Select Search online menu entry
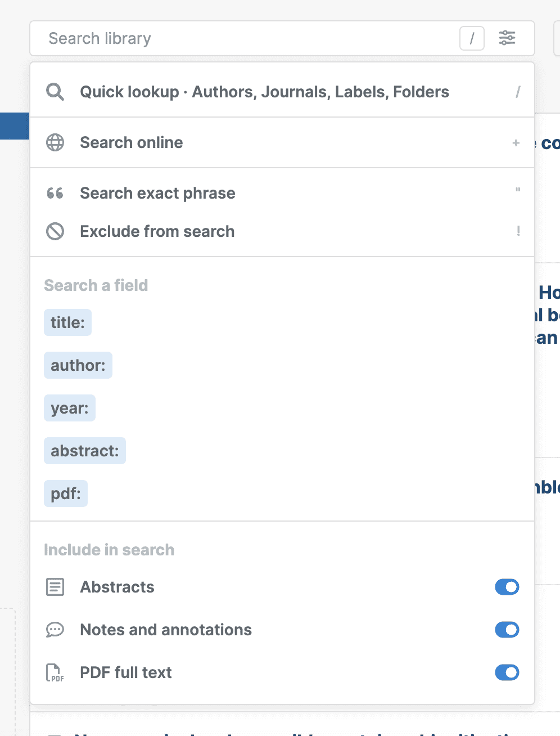 click(x=132, y=142)
